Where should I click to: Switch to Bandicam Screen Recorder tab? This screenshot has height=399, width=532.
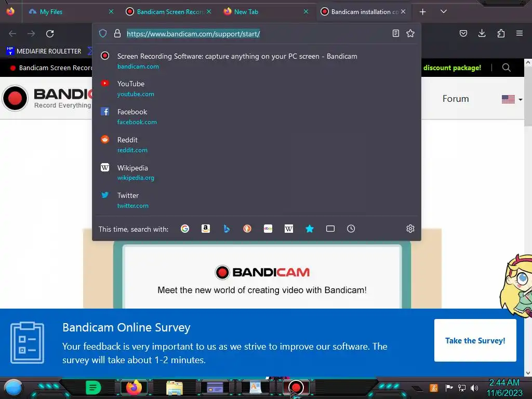[x=168, y=12]
